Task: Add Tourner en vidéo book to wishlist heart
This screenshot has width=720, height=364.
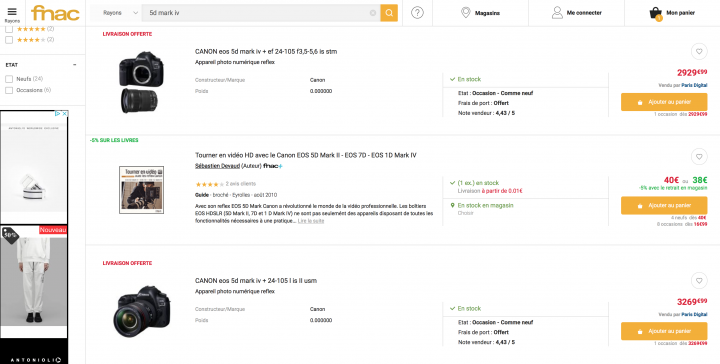Action: pos(699,157)
